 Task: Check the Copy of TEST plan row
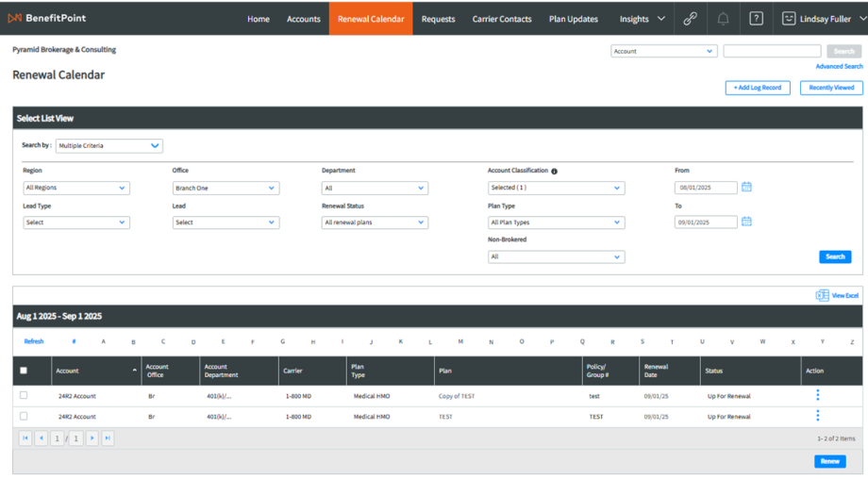click(x=24, y=395)
